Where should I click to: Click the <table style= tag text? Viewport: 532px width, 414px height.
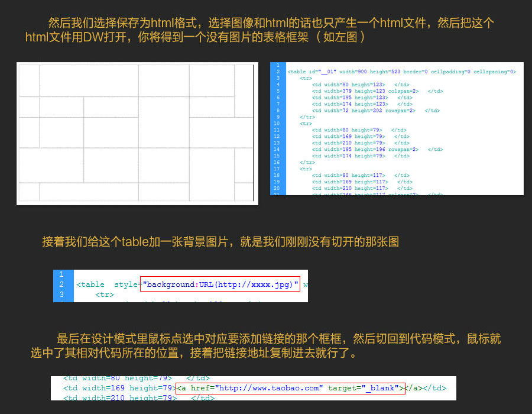click(x=108, y=284)
